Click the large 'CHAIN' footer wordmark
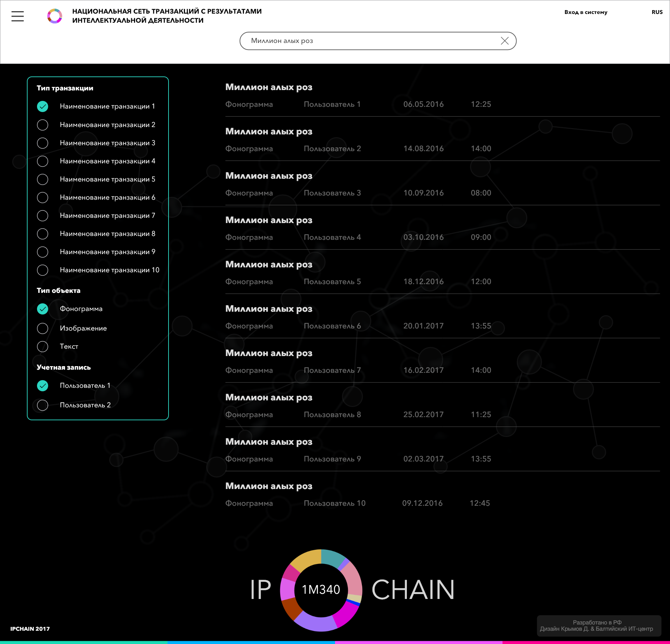Screen dimensions: 670x644 pos(413,590)
